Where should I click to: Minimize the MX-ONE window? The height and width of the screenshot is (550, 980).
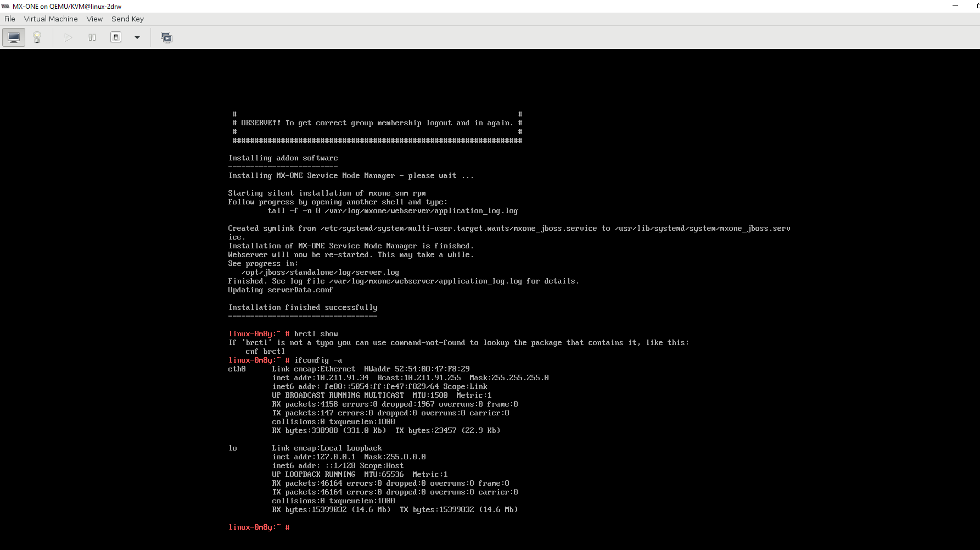coord(955,6)
